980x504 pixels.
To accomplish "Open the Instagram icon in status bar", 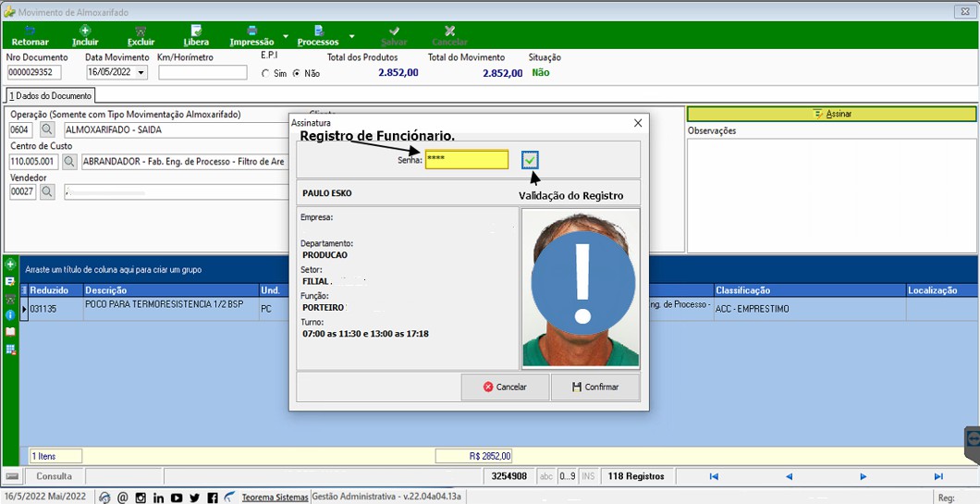I will 141,498.
